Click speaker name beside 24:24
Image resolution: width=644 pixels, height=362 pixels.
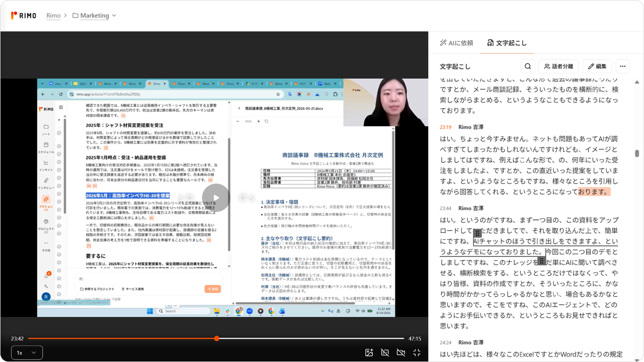470,342
